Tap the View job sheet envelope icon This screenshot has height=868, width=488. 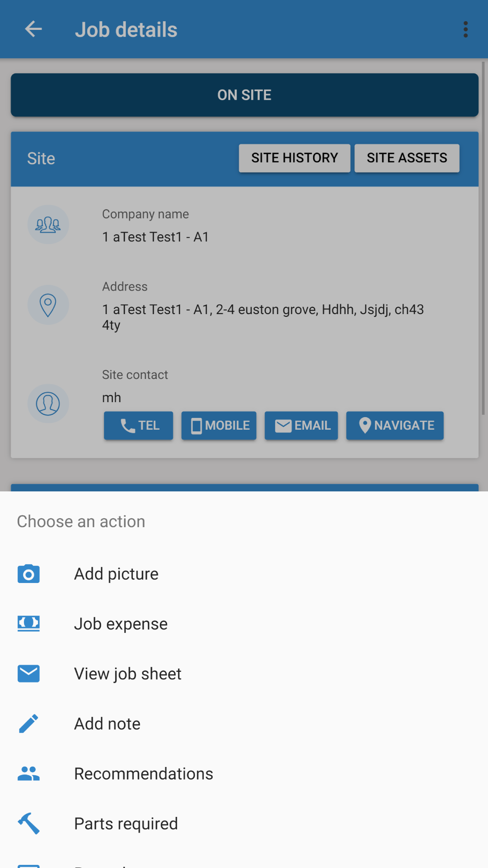click(x=29, y=674)
